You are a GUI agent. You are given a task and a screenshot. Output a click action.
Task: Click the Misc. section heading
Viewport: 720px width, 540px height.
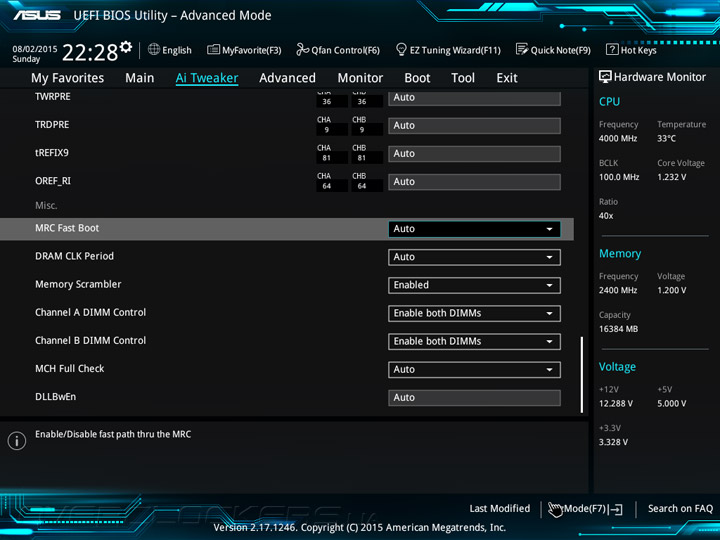pyautogui.click(x=46, y=206)
